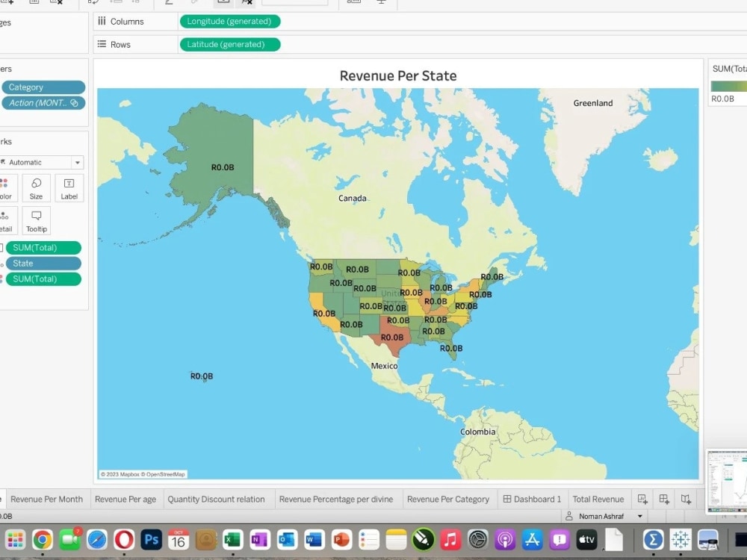Screen dimensions: 747x560
Task: Click the Detail icon in the Marks card
Action: click(6, 220)
